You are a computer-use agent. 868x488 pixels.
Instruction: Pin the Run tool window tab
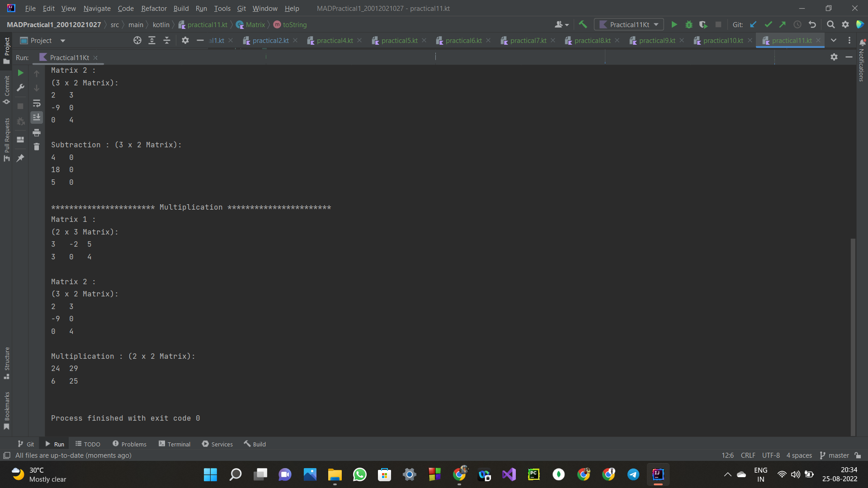coord(20,158)
